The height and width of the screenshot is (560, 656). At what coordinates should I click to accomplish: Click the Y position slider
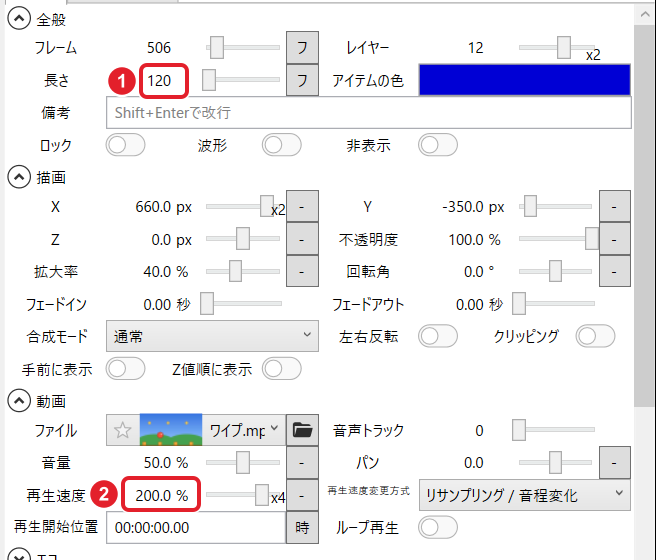(x=556, y=206)
